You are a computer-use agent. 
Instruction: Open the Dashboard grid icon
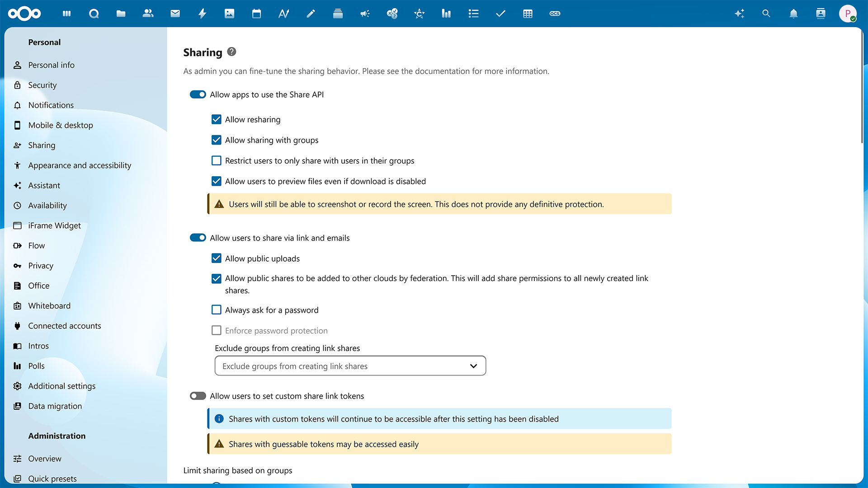point(66,14)
